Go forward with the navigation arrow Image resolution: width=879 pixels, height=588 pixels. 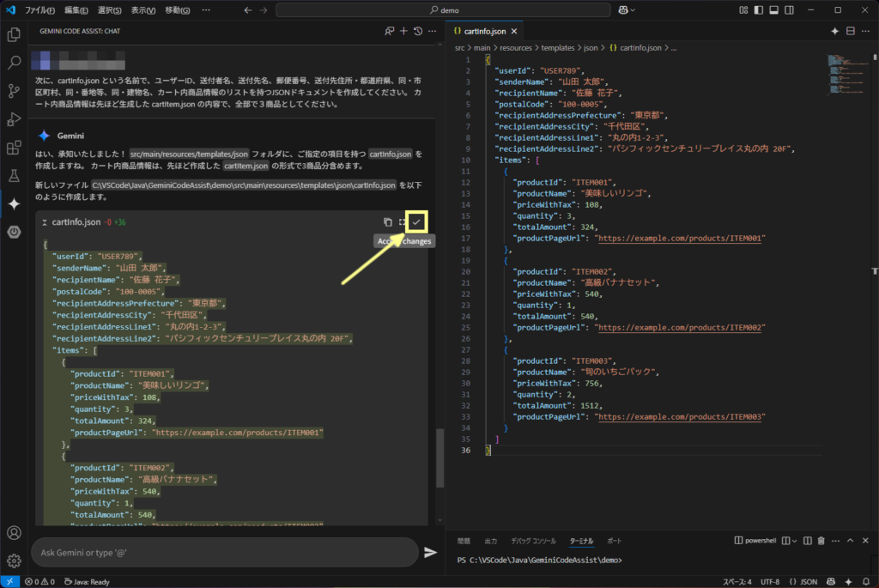[x=264, y=10]
